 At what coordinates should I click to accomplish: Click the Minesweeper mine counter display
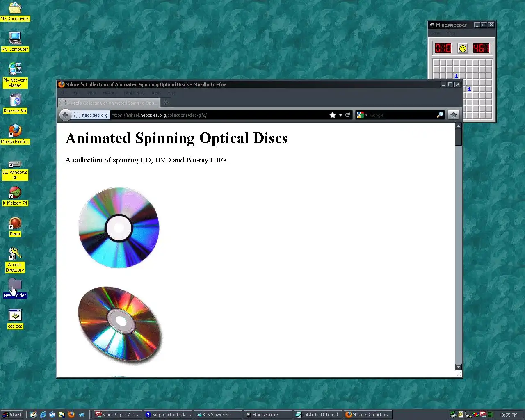point(443,48)
